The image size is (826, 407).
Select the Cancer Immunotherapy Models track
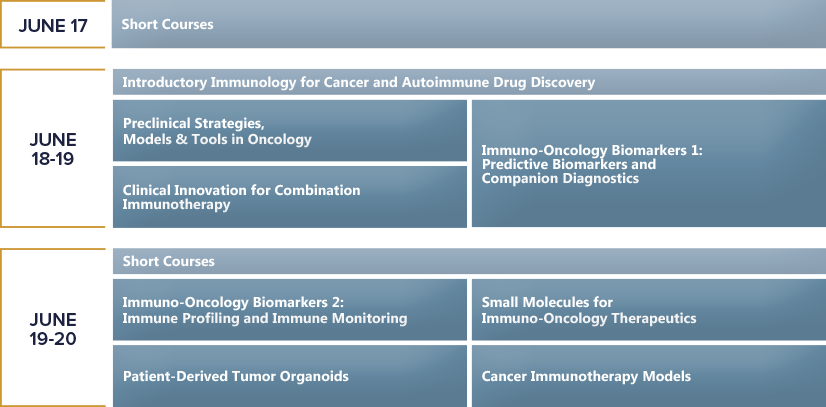647,376
